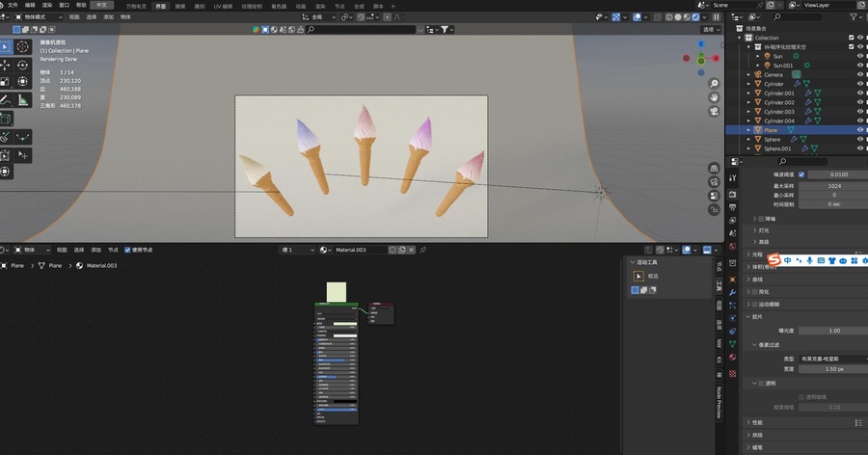Pause viewport rendering with the pause icon
The image size is (868, 455).
tap(717, 17)
